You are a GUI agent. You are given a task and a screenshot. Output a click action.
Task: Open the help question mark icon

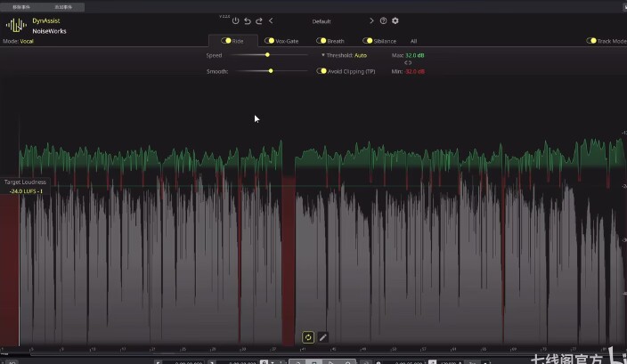point(383,20)
